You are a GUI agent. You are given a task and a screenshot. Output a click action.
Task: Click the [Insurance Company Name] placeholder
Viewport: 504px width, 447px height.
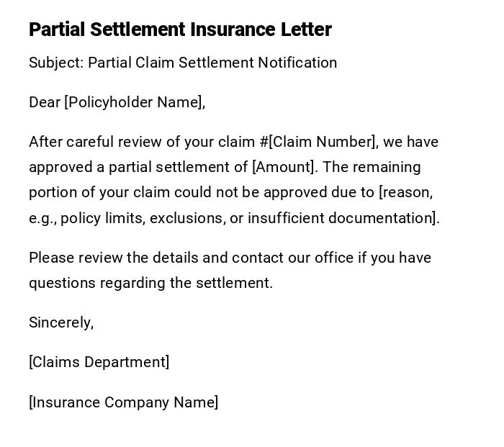123,402
